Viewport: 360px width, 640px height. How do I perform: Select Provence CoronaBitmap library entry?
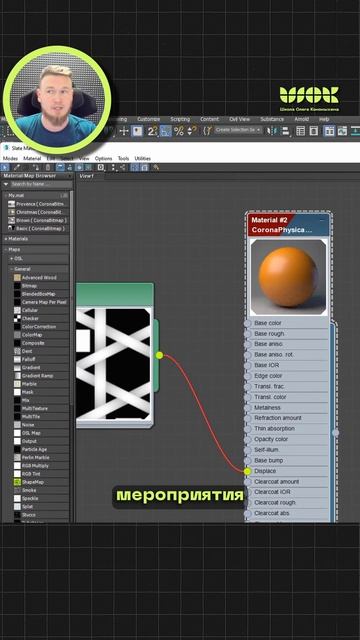point(38,204)
